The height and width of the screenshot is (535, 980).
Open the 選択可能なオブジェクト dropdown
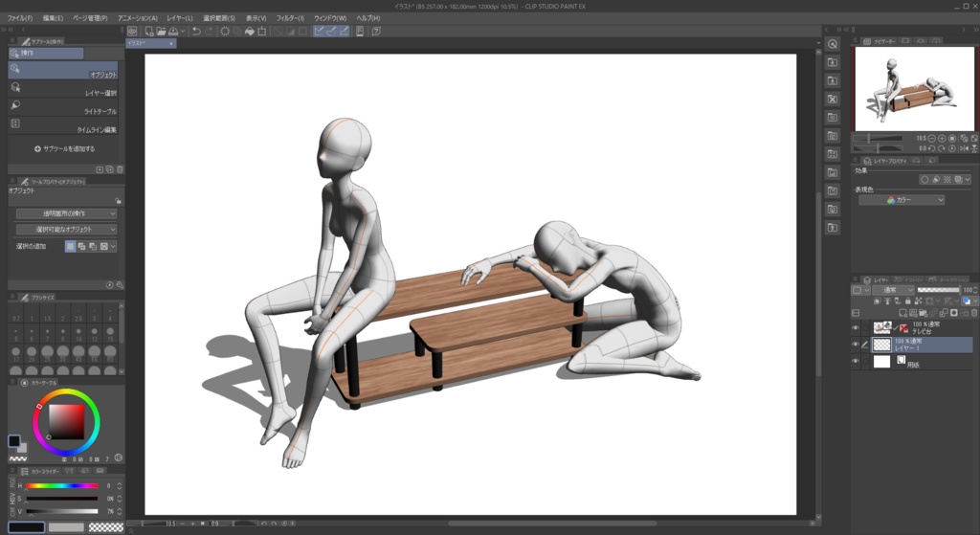pyautogui.click(x=66, y=230)
